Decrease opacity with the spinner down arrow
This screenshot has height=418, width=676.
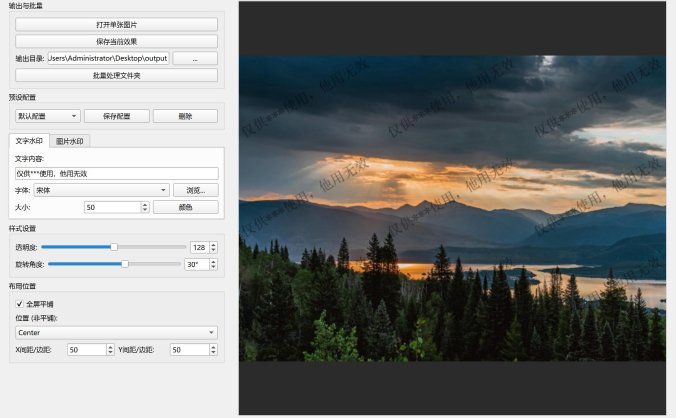tap(213, 250)
